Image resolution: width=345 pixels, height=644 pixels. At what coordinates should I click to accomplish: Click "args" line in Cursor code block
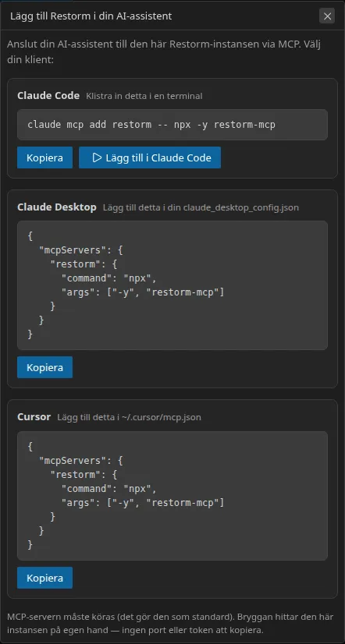coord(143,503)
